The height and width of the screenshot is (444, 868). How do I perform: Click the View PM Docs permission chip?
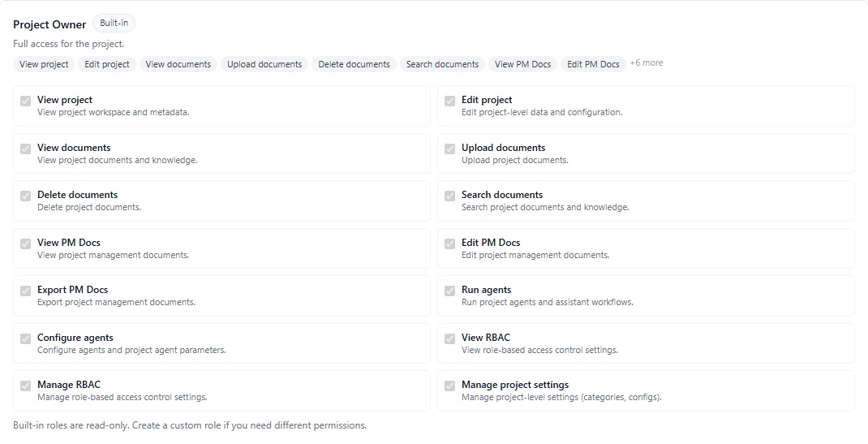tap(522, 64)
